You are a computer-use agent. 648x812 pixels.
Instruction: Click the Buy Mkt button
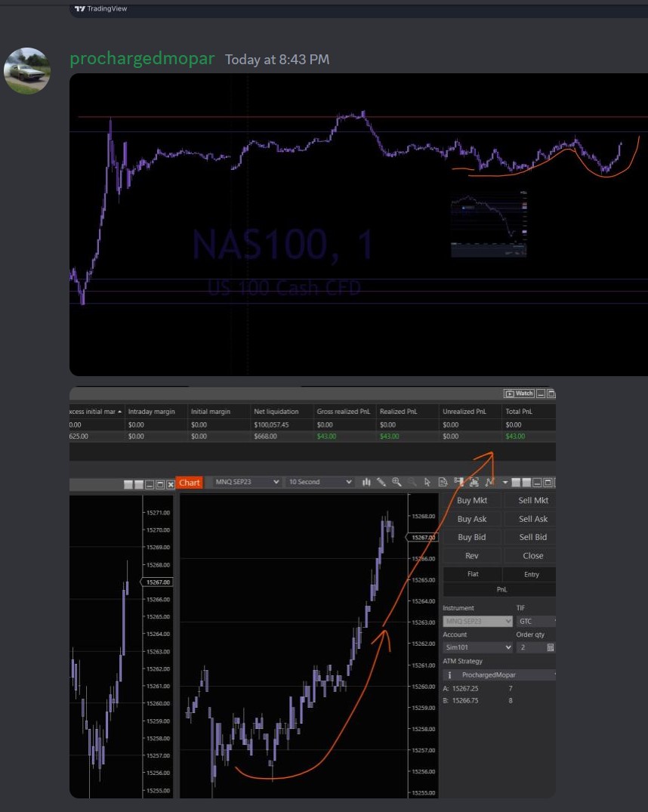point(472,500)
